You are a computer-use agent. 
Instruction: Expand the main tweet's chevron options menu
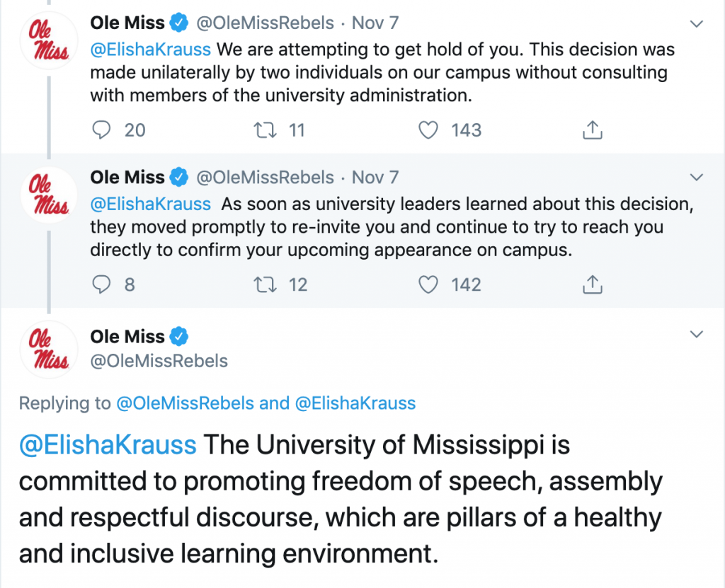(697, 334)
